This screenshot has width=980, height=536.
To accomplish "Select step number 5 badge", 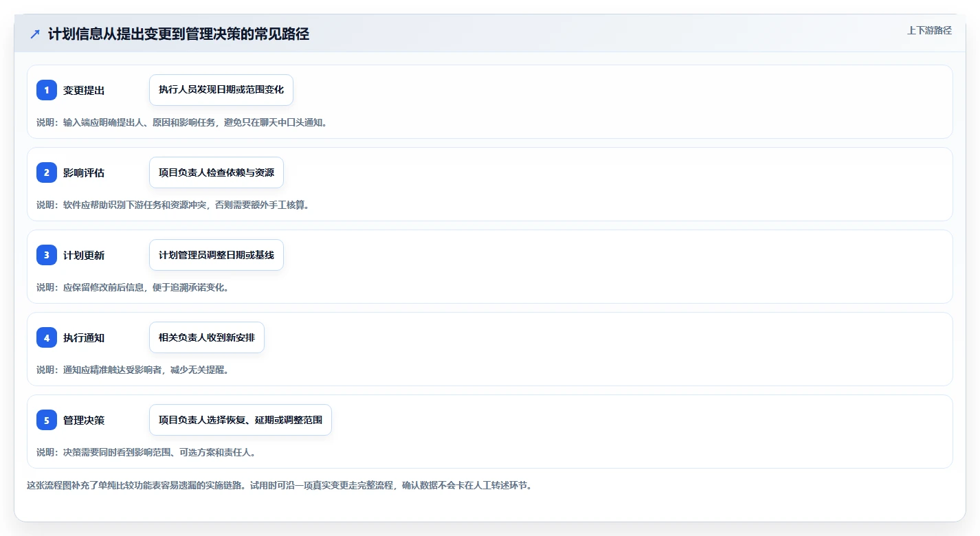I will click(x=47, y=420).
